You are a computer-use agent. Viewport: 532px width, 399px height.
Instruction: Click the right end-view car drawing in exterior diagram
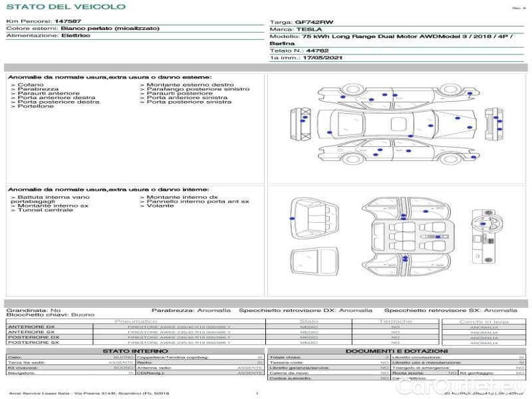coord(493,124)
